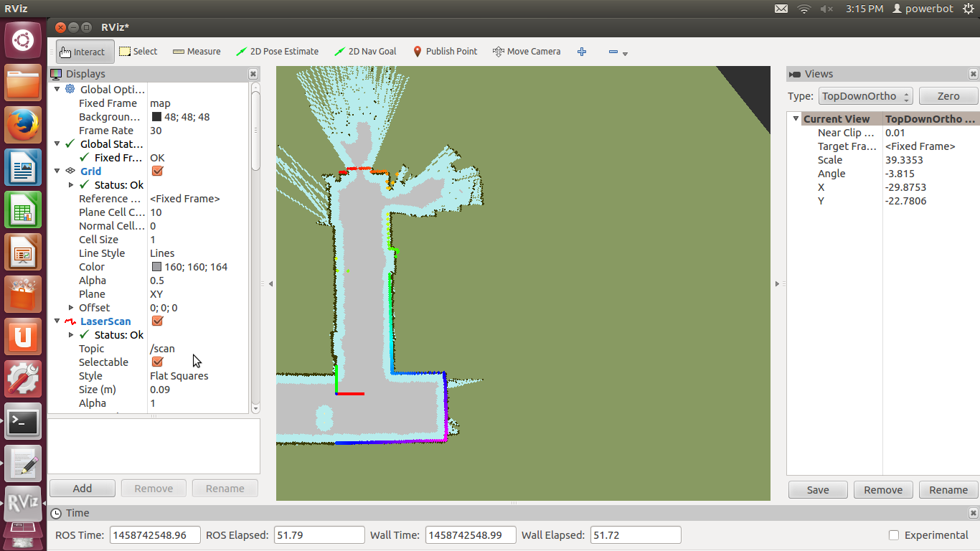Click the Zero view button

pos(948,96)
